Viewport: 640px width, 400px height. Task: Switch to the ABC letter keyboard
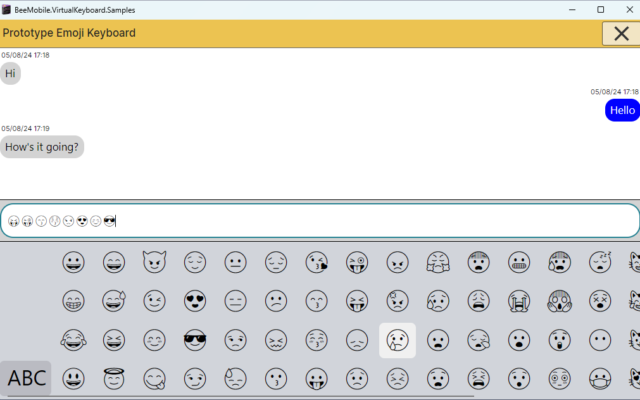pos(26,378)
